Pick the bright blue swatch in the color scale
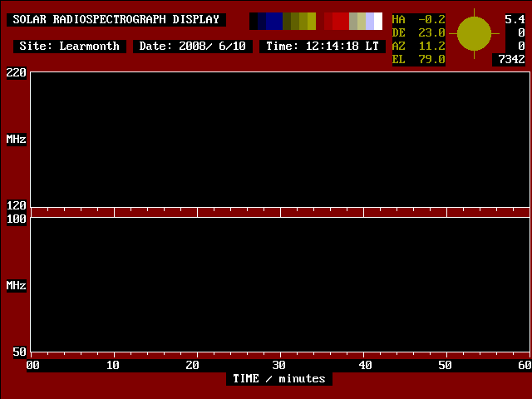532x399 pixels. point(274,22)
